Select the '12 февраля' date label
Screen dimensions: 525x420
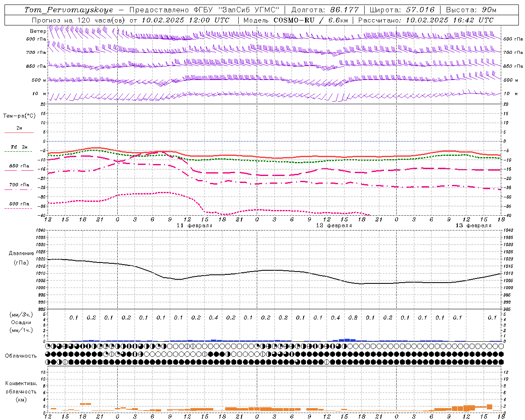[334, 226]
